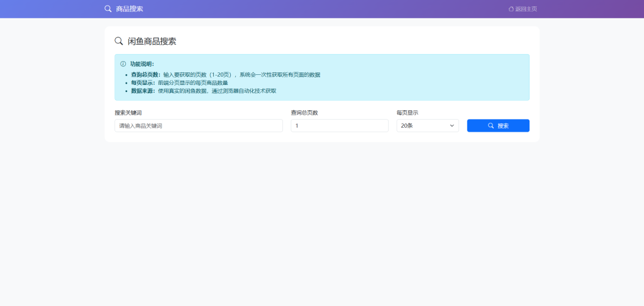Click the 功能说明 label
The height and width of the screenshot is (306, 644).
[142, 64]
